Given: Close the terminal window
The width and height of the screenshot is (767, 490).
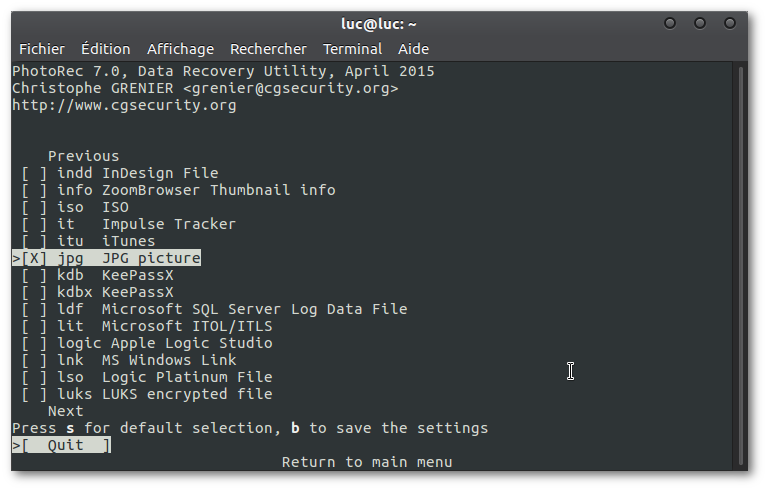Looking at the screenshot, I should point(730,23).
